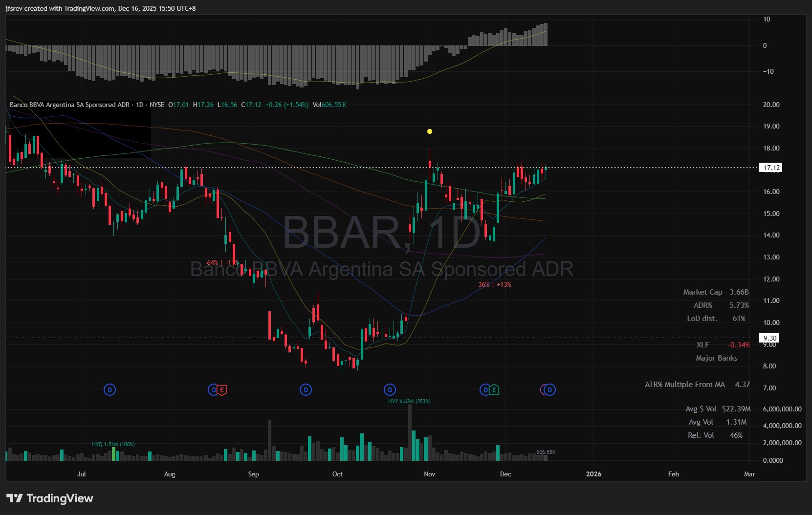Click the 2026 date axis label
Screen dimensions: 812x515
pyautogui.click(x=593, y=474)
